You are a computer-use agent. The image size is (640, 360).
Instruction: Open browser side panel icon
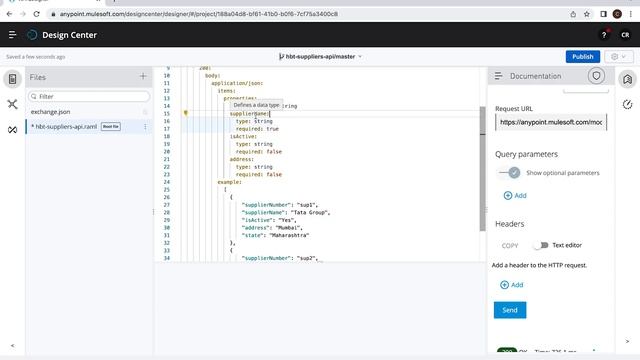coord(603,14)
